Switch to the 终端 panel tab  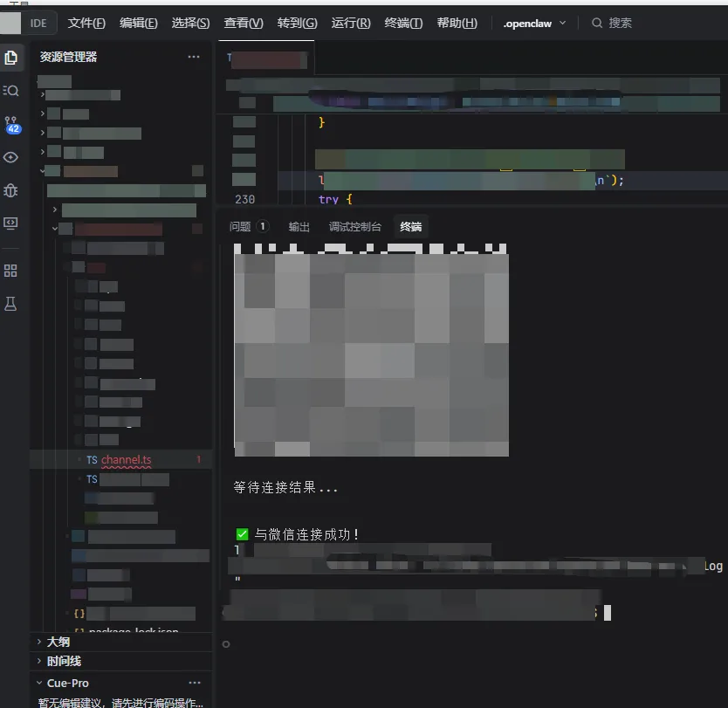tap(410, 227)
